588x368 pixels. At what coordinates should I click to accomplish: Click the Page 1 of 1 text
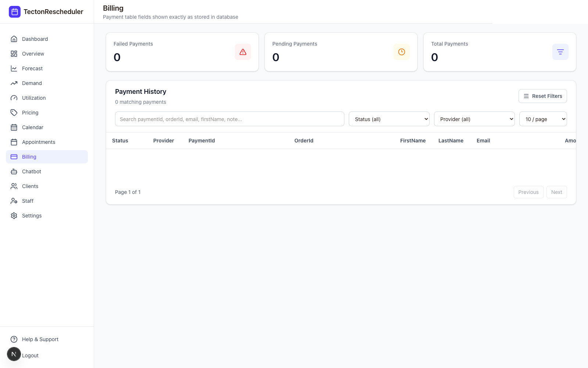128,192
